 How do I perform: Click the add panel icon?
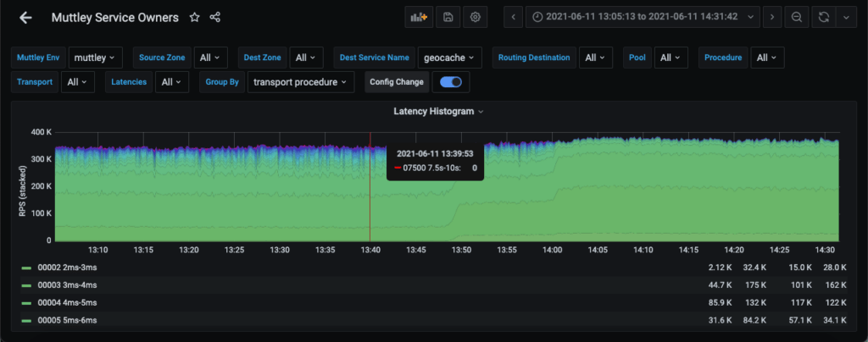coord(420,17)
